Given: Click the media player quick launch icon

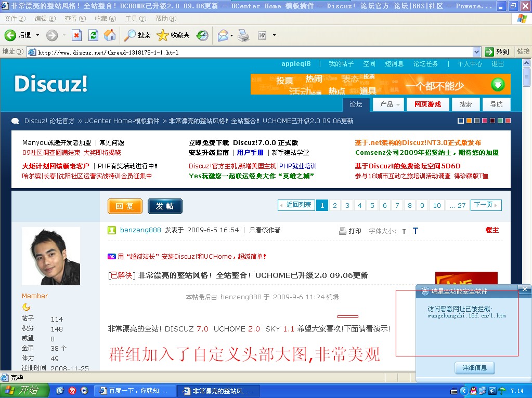Looking at the screenshot, I should (84, 391).
